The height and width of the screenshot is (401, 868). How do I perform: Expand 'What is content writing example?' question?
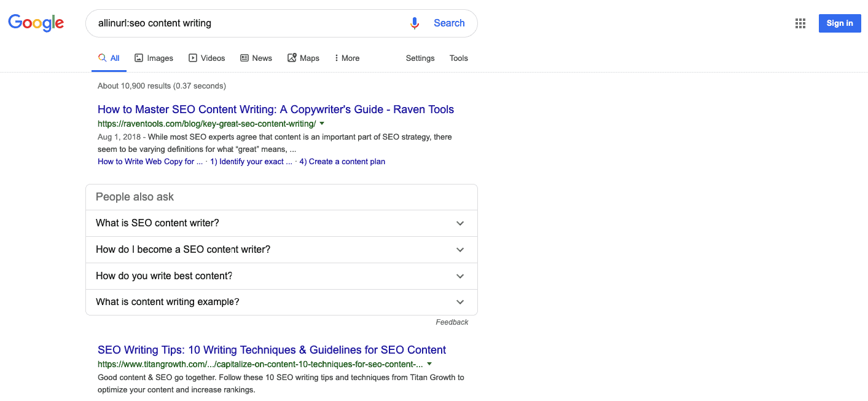point(459,302)
